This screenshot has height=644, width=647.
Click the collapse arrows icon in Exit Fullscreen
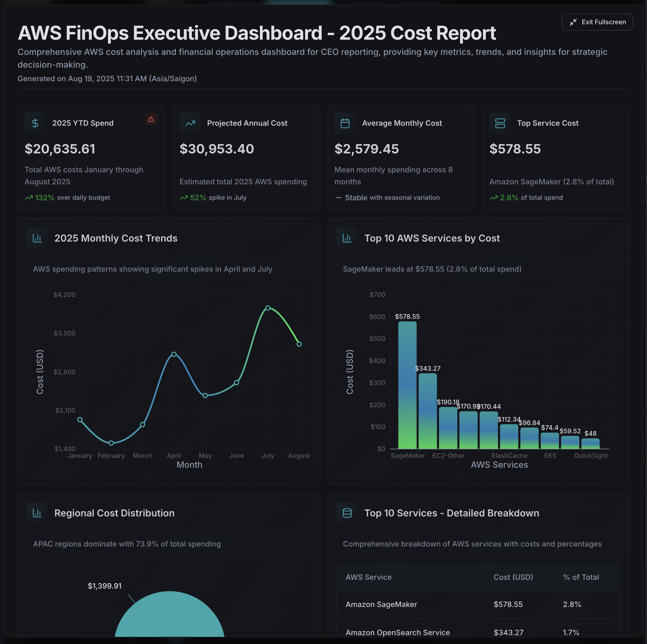pyautogui.click(x=573, y=22)
